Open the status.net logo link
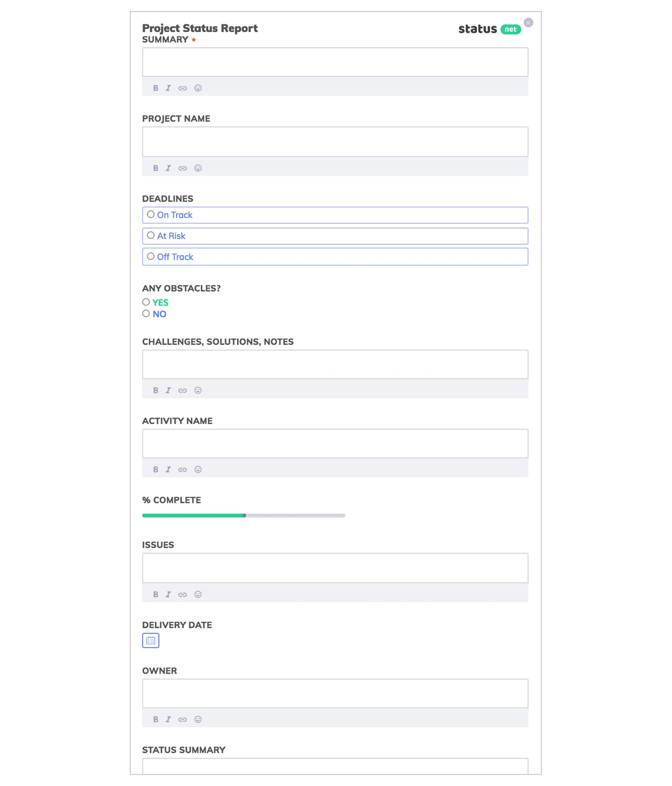The image size is (672, 786). click(x=489, y=29)
